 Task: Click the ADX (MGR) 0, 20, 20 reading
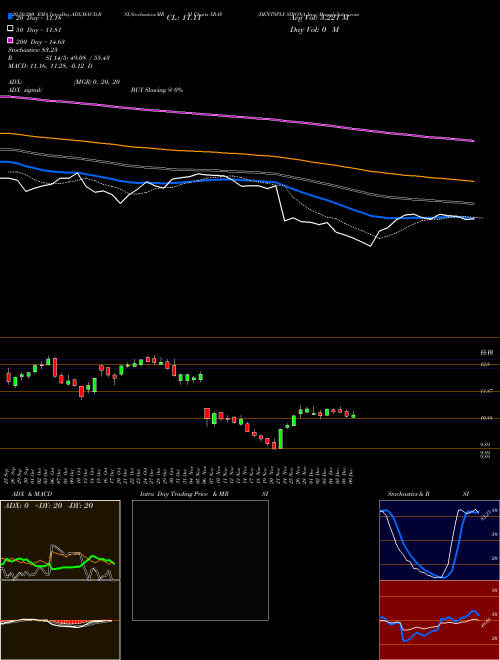[64, 82]
